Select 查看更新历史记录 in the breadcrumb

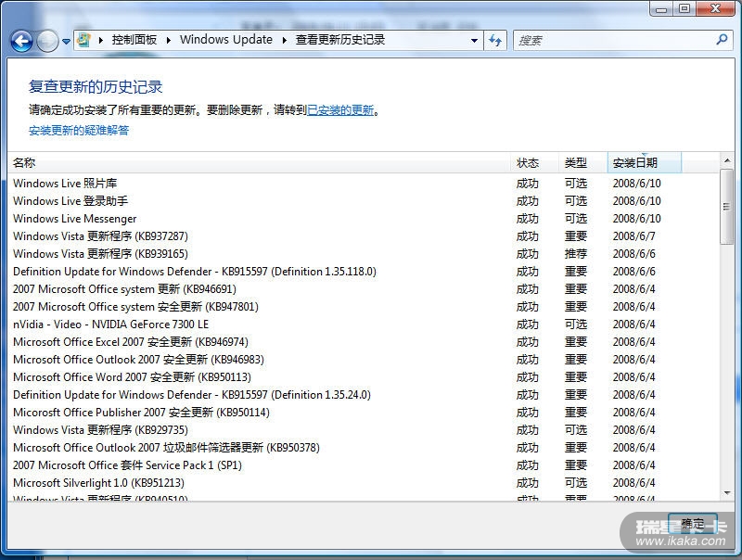[340, 40]
